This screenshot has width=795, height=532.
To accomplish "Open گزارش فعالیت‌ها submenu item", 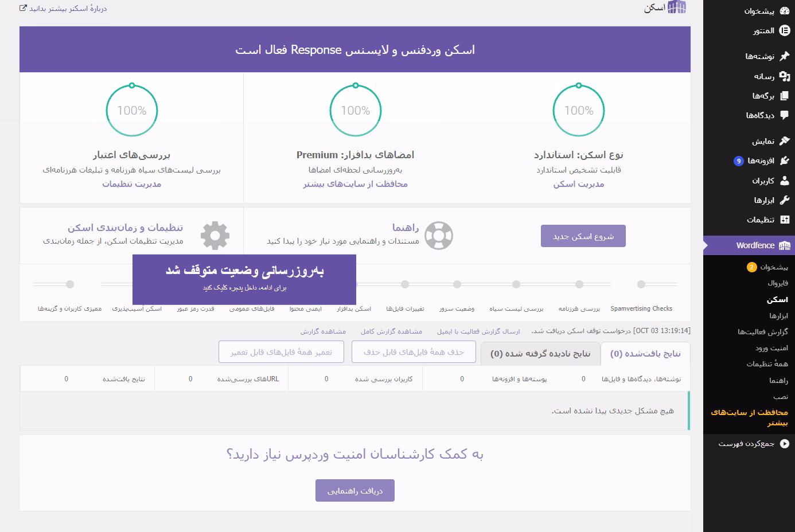I will coord(763,332).
